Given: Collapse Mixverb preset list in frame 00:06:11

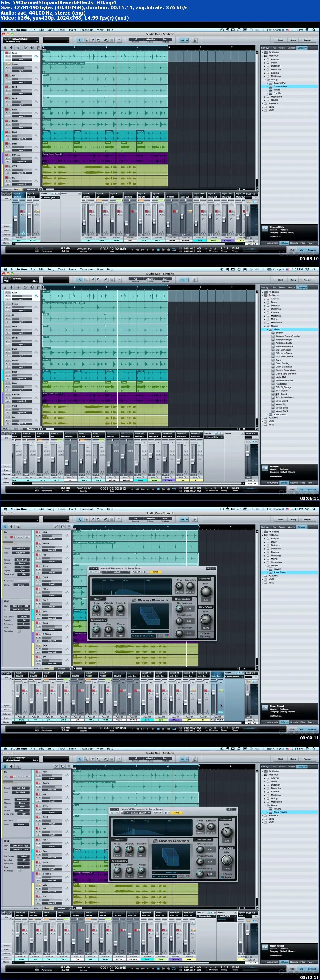Looking at the screenshot, I should click(x=267, y=329).
